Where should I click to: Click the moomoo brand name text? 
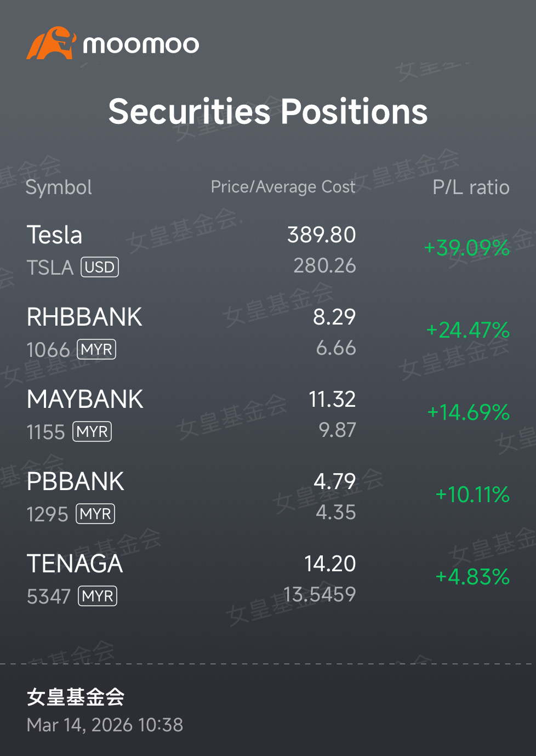[x=141, y=45]
